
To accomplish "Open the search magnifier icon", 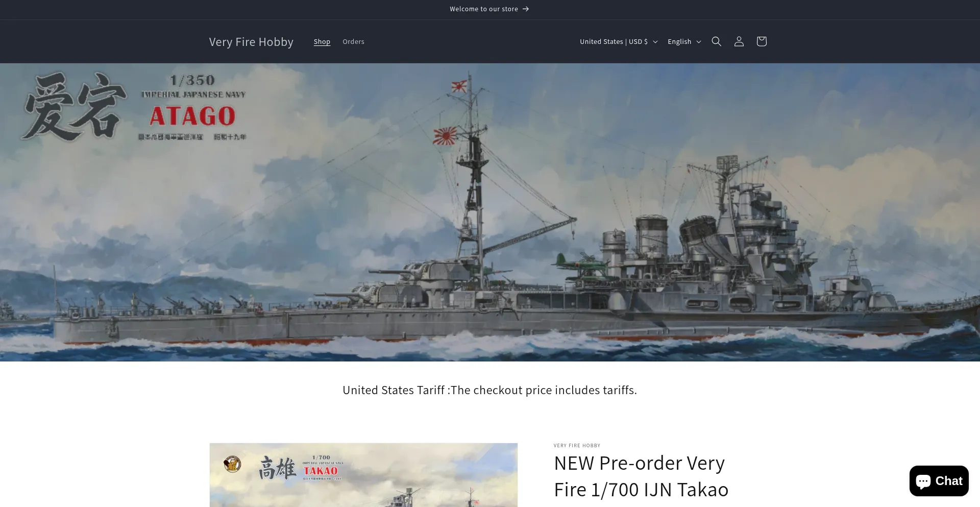I will (716, 41).
